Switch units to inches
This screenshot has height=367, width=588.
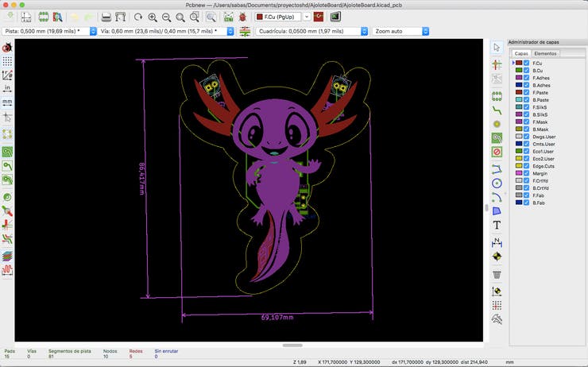[x=7, y=88]
